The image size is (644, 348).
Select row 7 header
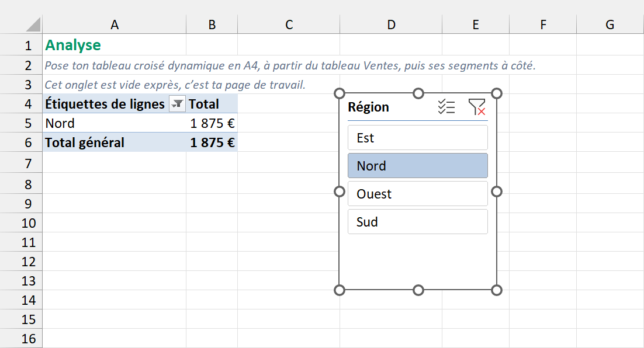tap(21, 163)
